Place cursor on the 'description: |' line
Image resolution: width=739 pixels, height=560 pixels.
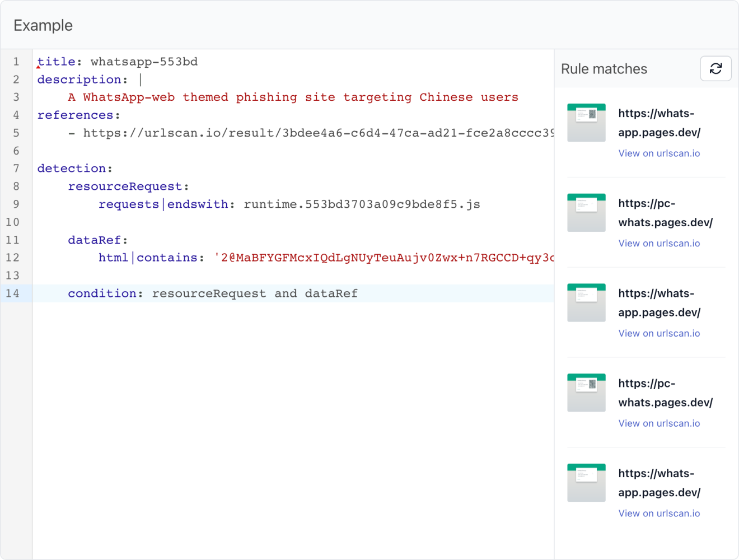tap(90, 80)
